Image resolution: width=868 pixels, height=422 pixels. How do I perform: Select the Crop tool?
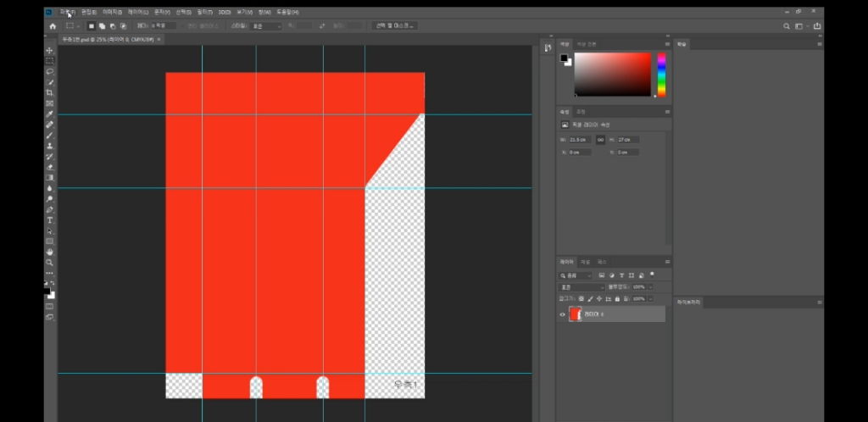[x=49, y=93]
